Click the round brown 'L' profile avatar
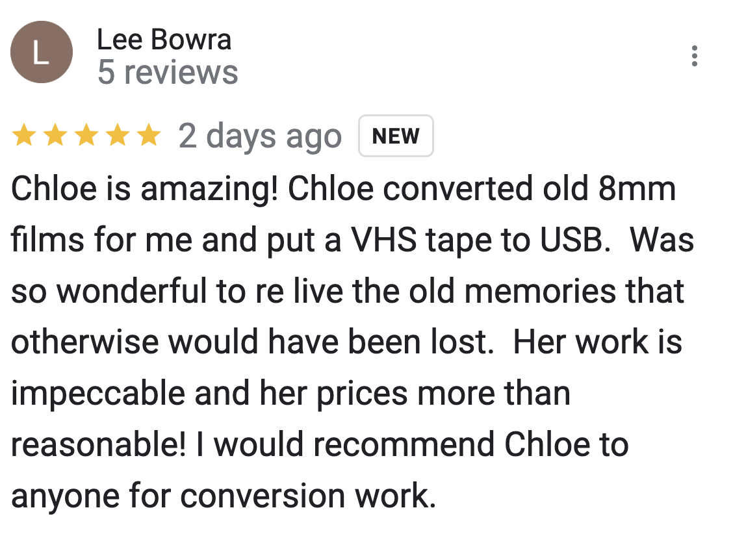Image resolution: width=733 pixels, height=560 pixels. [42, 52]
